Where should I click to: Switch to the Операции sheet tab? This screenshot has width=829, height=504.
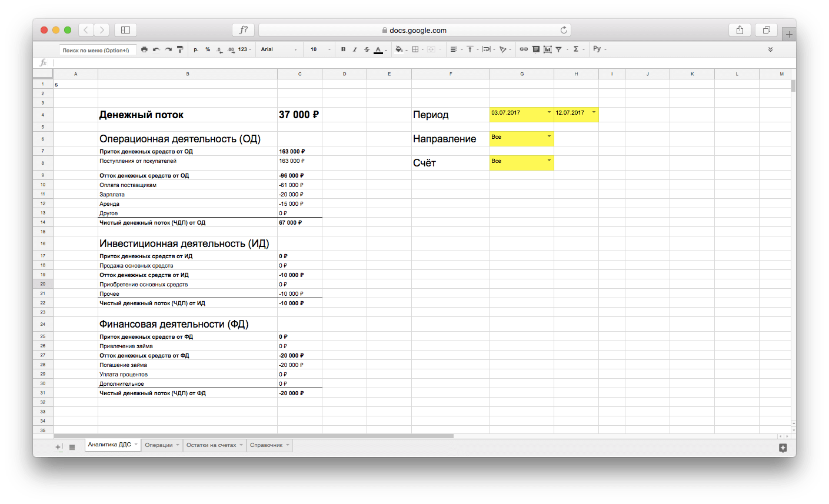pos(159,445)
